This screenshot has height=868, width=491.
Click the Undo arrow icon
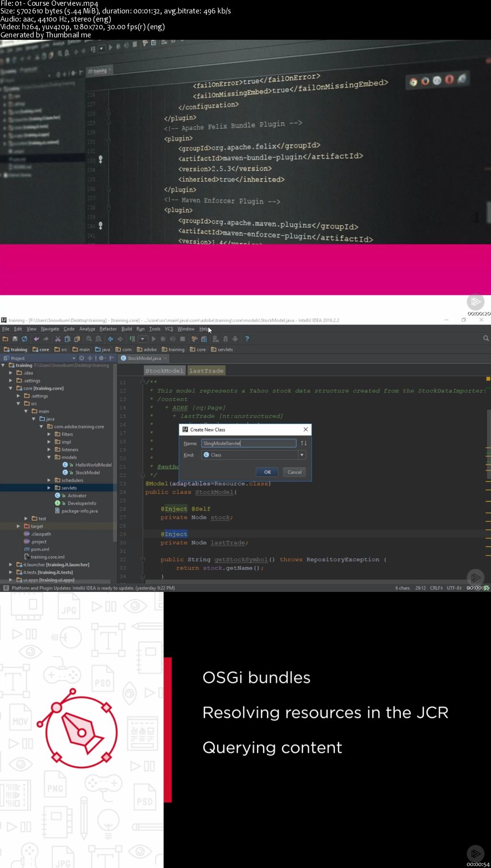coord(36,339)
